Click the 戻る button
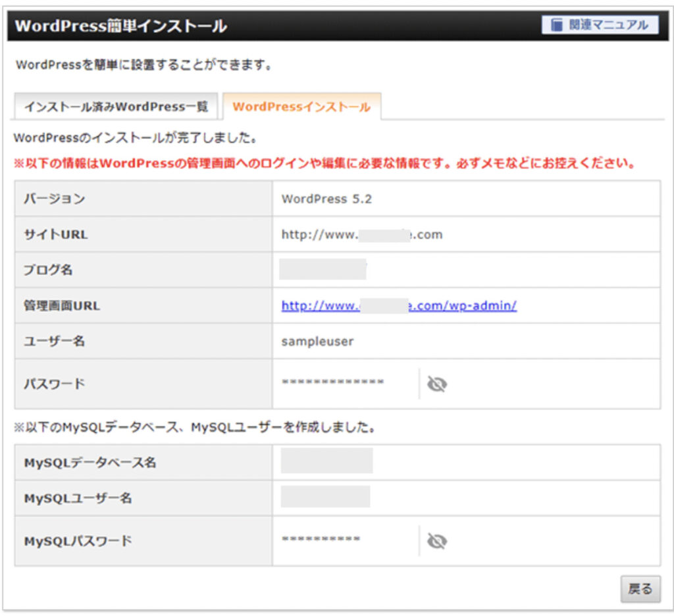674x616 pixels. point(640,588)
